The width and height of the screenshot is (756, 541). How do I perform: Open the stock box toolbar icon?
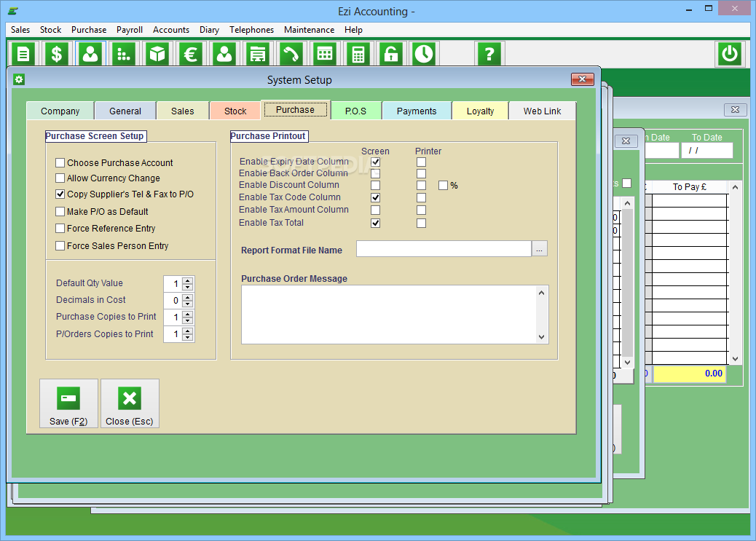coord(157,54)
